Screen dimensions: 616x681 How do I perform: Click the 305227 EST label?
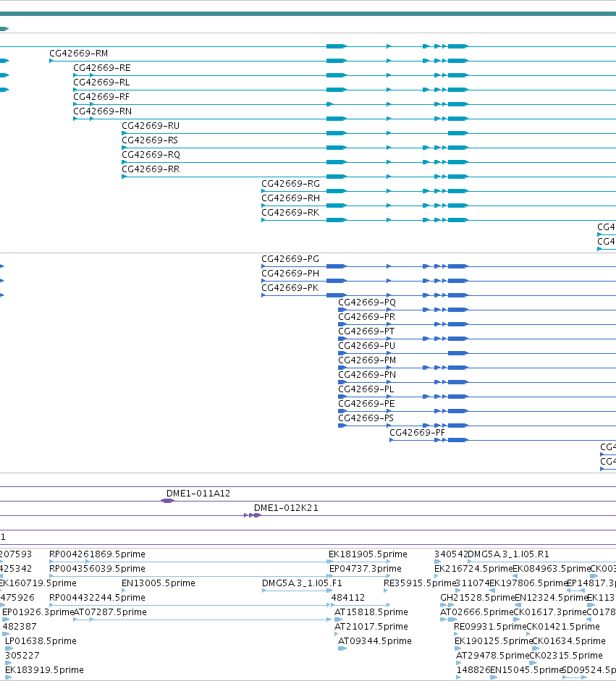(22, 656)
